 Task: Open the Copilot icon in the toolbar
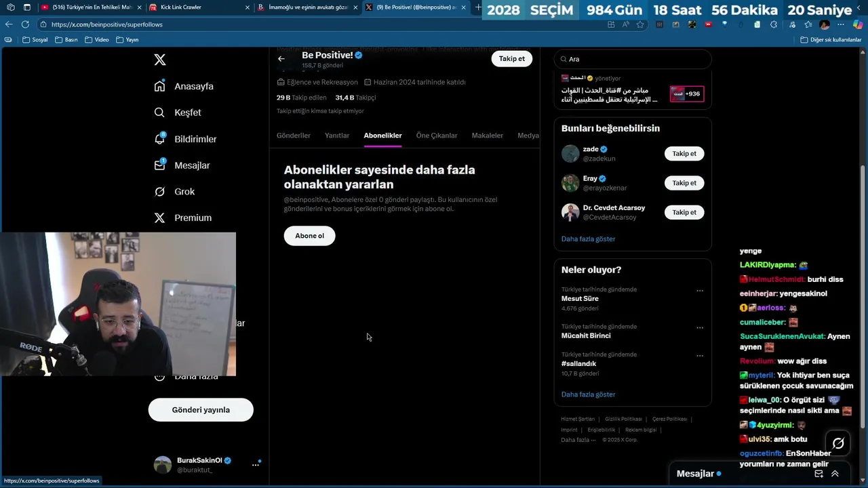858,24
